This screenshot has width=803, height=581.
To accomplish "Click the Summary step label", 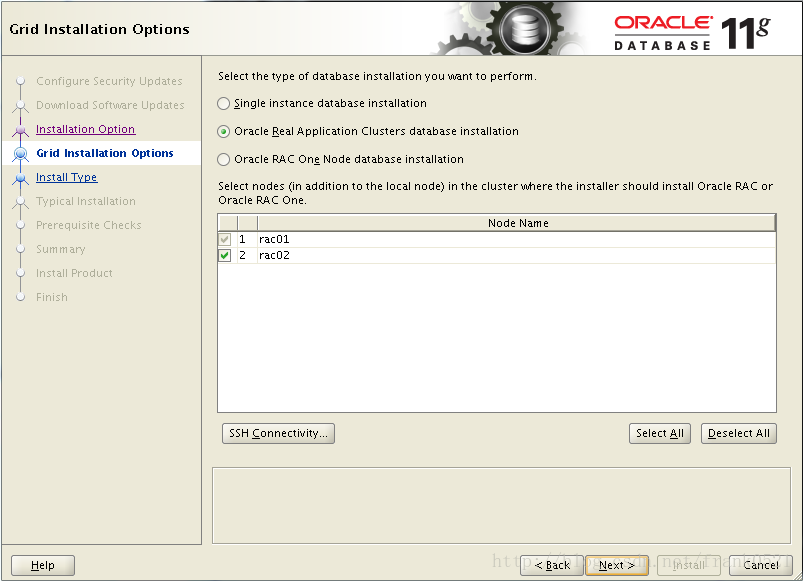I will tap(60, 249).
